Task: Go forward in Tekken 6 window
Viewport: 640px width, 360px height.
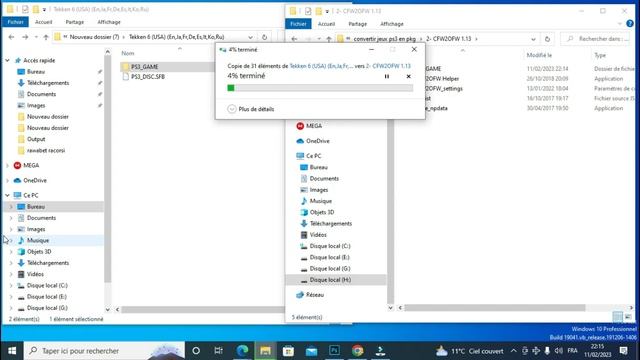Action: pos(25,37)
